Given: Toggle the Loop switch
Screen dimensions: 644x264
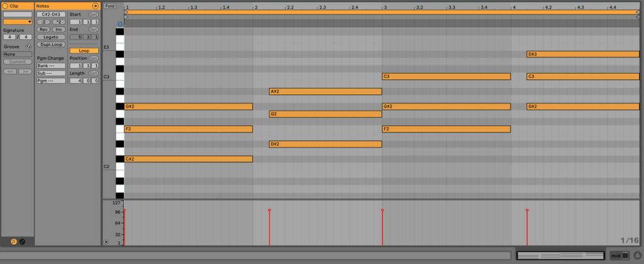Looking at the screenshot, I should tap(84, 50).
